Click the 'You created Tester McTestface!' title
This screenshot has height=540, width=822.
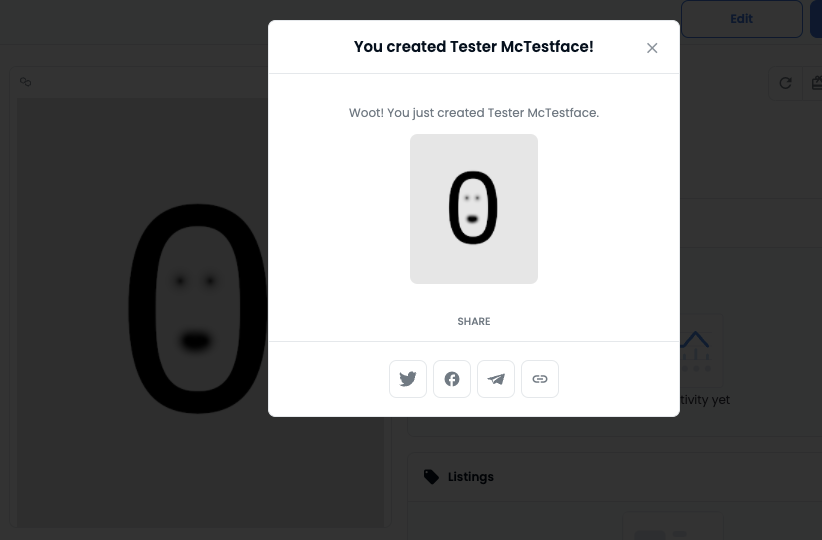[x=474, y=47]
